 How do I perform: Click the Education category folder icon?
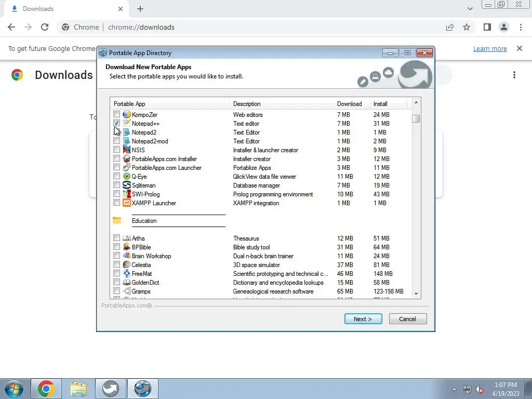[x=117, y=220]
